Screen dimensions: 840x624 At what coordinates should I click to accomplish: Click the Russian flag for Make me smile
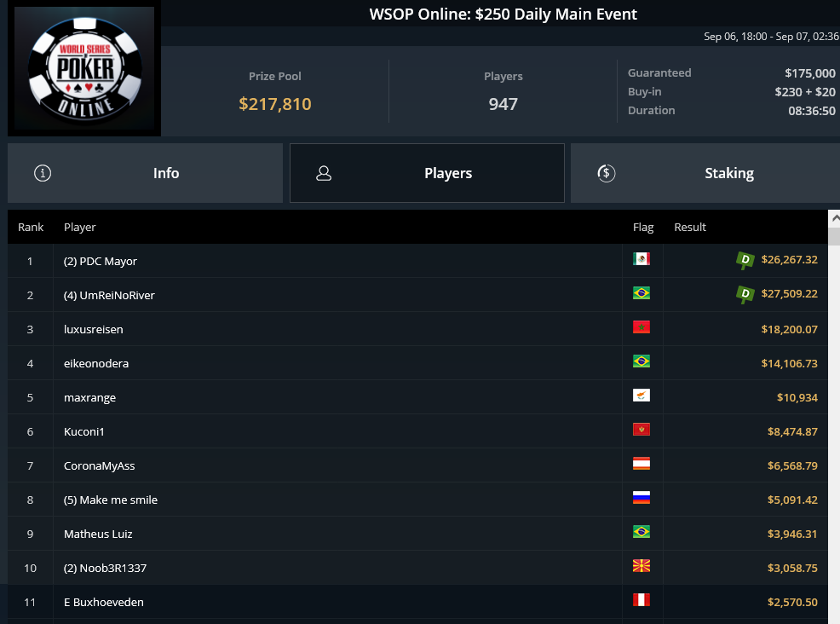[x=642, y=498]
